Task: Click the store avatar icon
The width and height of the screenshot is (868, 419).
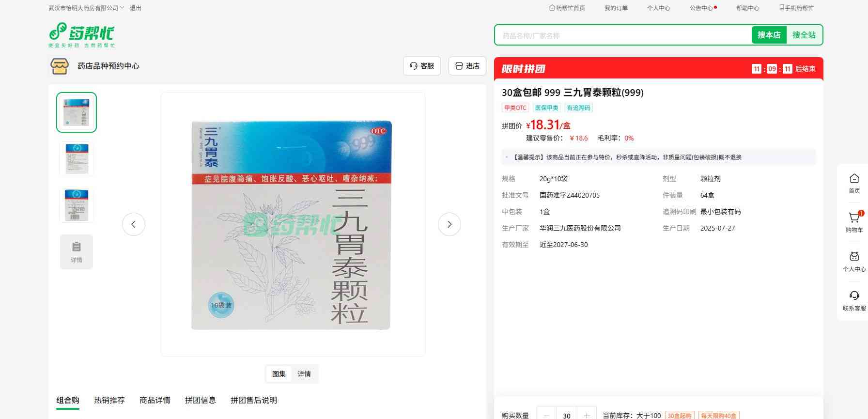Action: point(60,66)
